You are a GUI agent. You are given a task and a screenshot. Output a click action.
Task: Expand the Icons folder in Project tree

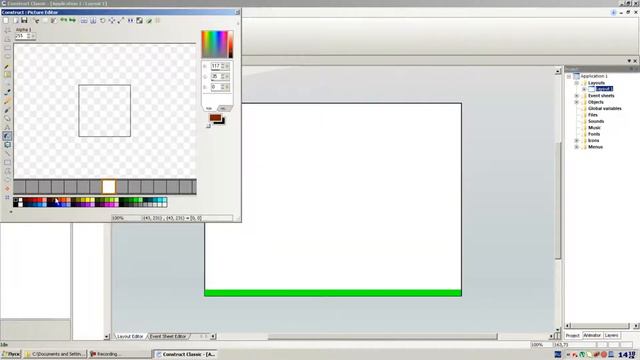point(576,140)
